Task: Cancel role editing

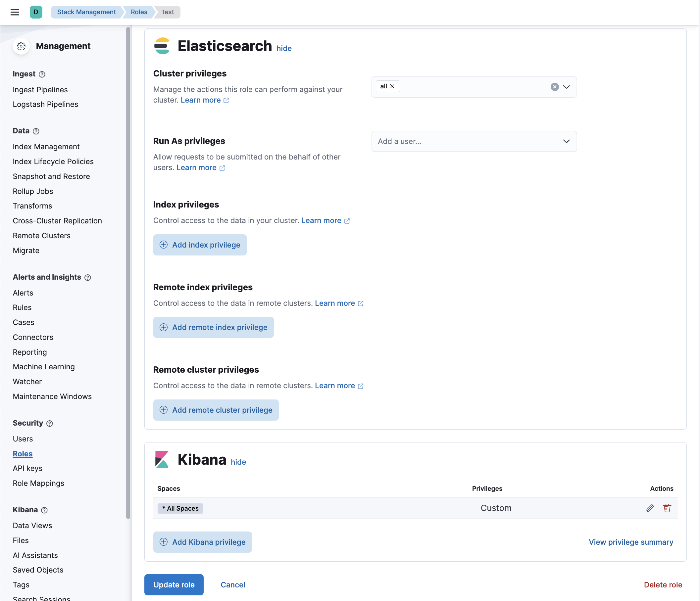Action: point(233,585)
